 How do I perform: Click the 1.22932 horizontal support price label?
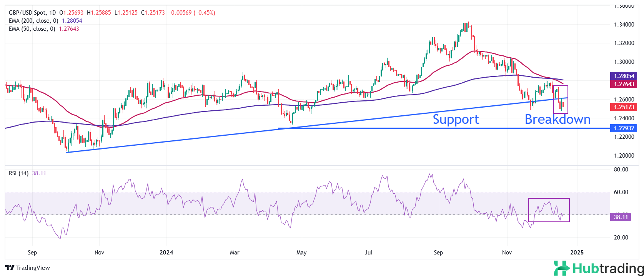coord(623,128)
